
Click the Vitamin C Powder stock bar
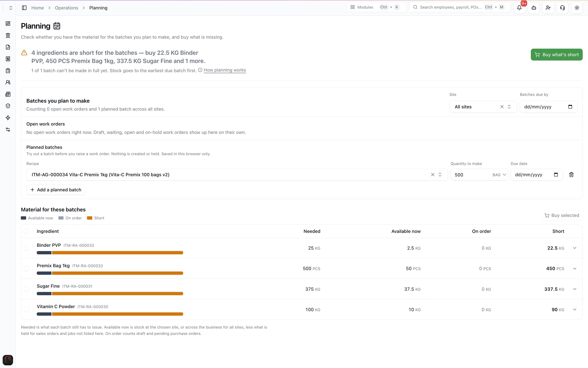point(110,314)
